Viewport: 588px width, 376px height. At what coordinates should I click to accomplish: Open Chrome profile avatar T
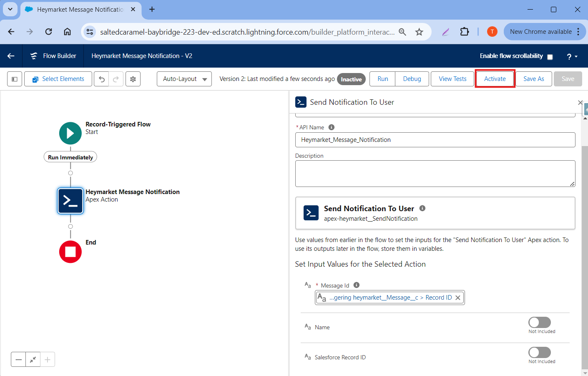[492, 32]
